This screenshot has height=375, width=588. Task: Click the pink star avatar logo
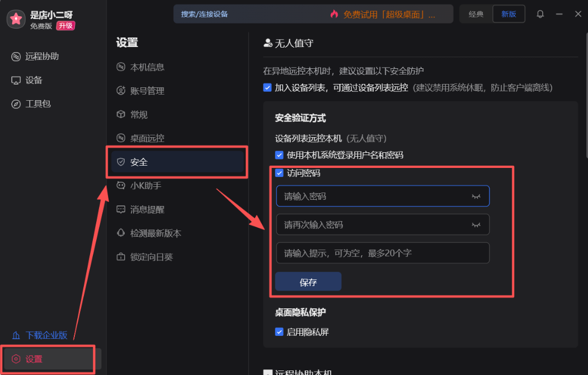[16, 18]
